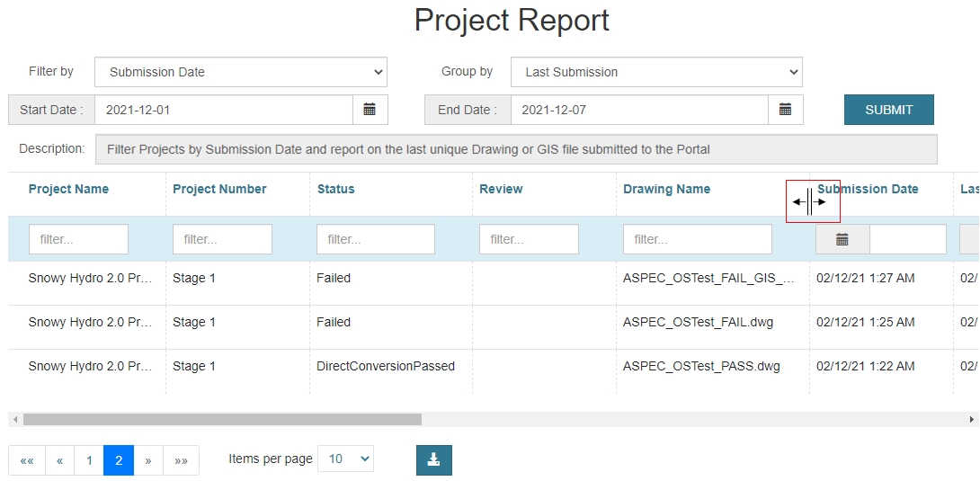
Task: Open the Start Date calendar picker
Action: [x=370, y=110]
